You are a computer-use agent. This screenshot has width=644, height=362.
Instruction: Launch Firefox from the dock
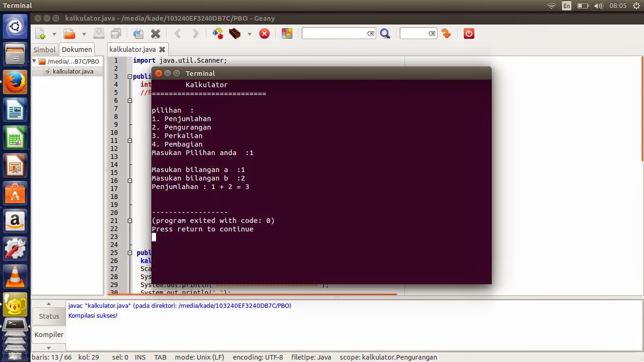(x=15, y=81)
